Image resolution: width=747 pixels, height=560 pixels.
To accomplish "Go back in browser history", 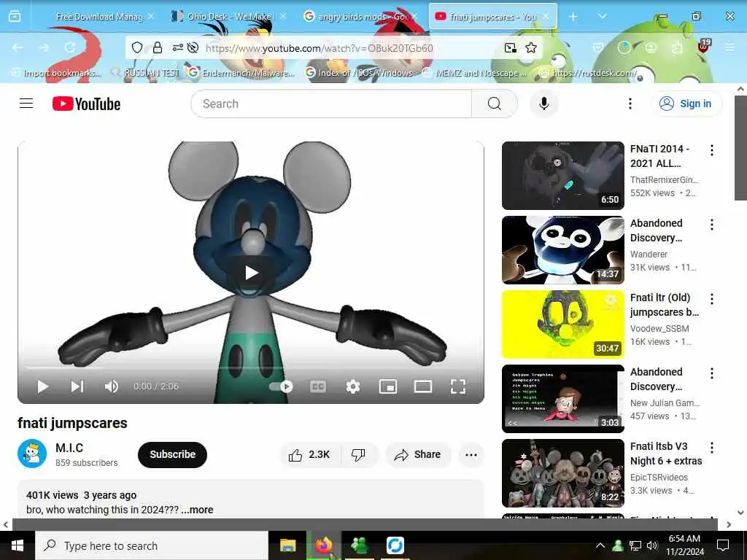I will point(18,47).
